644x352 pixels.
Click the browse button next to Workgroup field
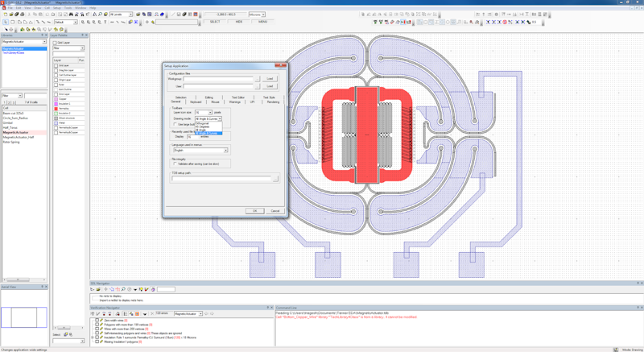[257, 79]
